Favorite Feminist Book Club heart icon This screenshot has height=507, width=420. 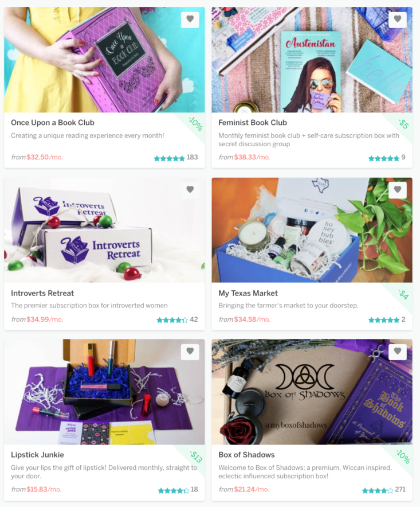click(x=398, y=19)
